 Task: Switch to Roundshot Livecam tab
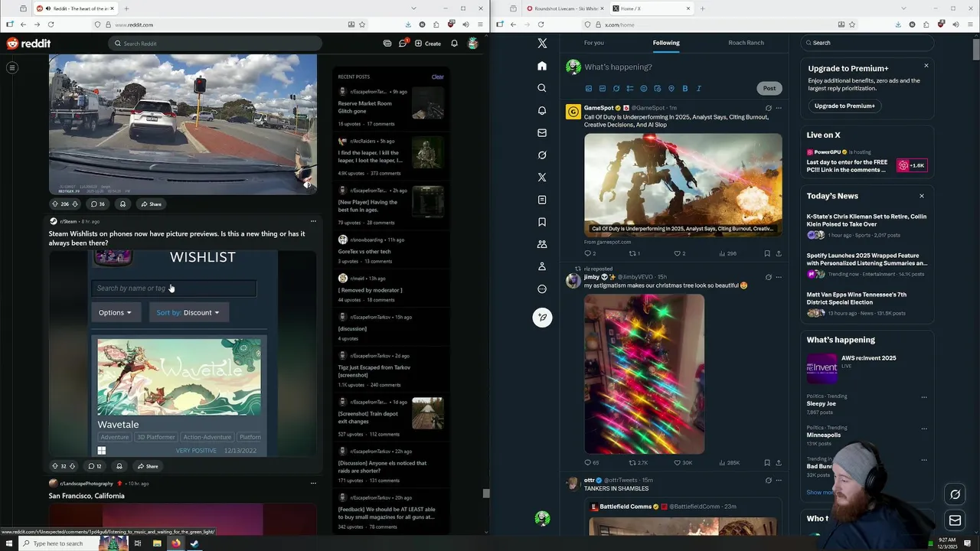565,8
